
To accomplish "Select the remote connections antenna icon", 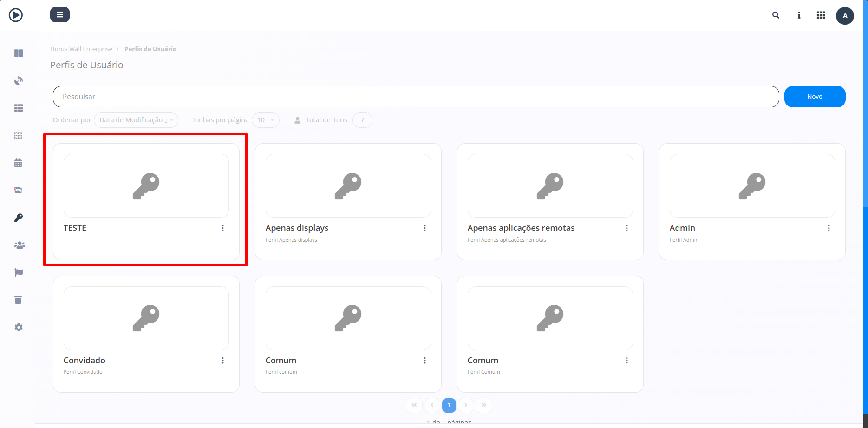I will coord(19,80).
